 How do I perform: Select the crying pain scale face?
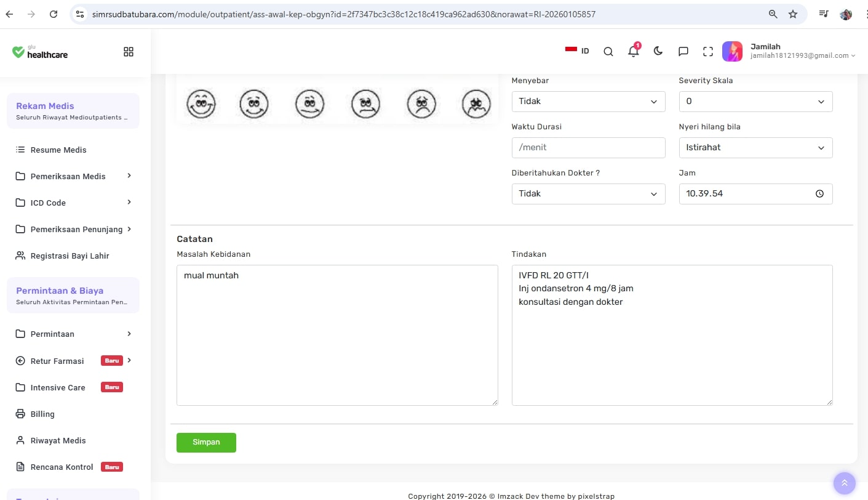coord(477,103)
